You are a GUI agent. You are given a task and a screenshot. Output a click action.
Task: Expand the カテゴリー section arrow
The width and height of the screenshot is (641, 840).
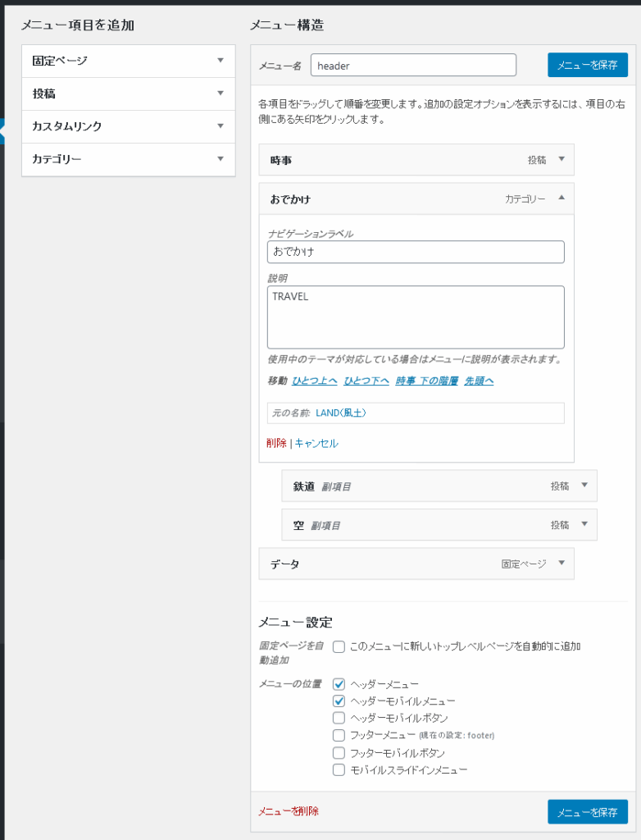(x=220, y=158)
